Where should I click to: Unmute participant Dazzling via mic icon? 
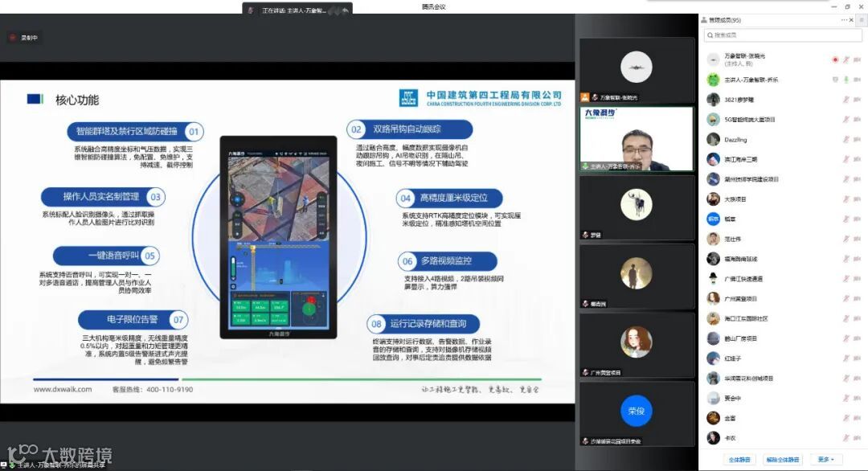[x=845, y=140]
